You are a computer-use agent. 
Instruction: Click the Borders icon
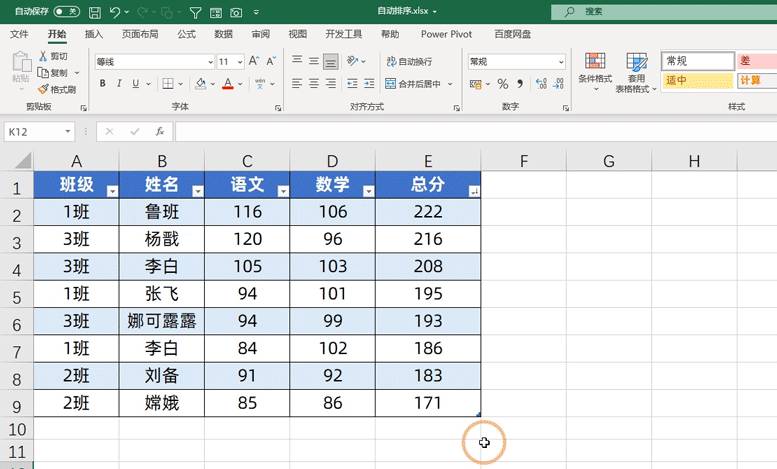pyautogui.click(x=168, y=83)
